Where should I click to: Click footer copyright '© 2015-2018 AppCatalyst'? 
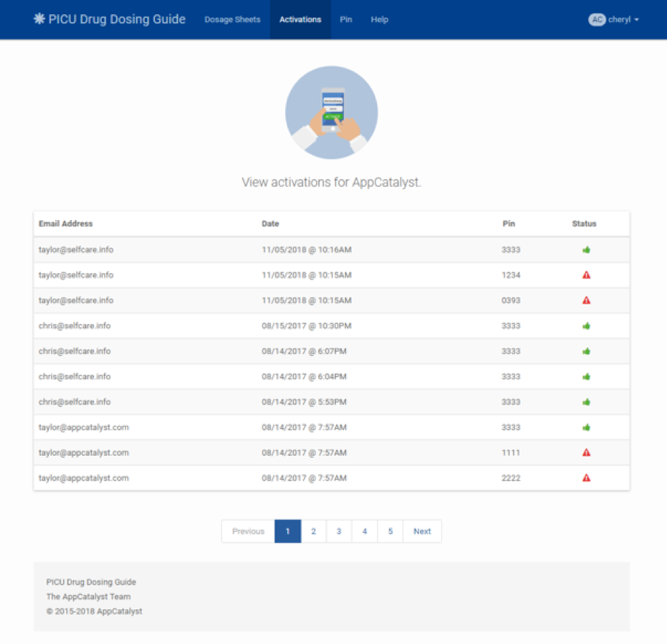tap(94, 611)
